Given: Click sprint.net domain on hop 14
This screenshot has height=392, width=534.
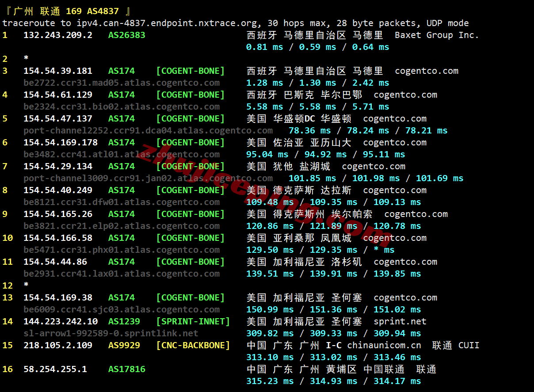Looking at the screenshot, I should 400,321.
